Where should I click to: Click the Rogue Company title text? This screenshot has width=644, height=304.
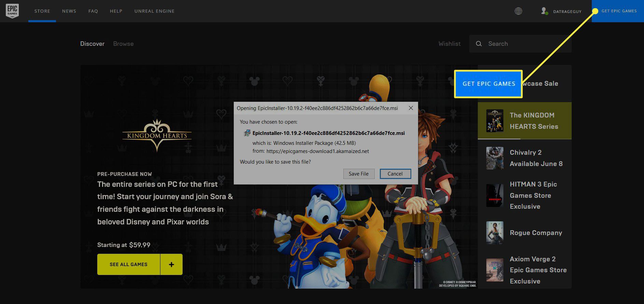[x=536, y=233]
